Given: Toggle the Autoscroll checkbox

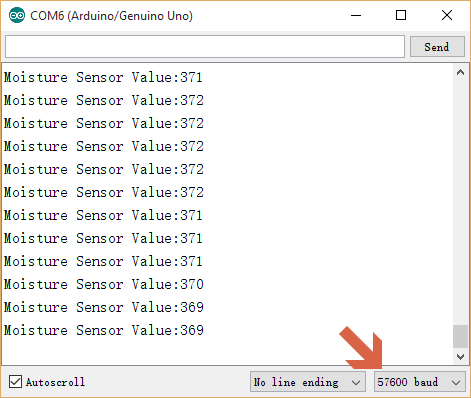Looking at the screenshot, I should tap(15, 382).
